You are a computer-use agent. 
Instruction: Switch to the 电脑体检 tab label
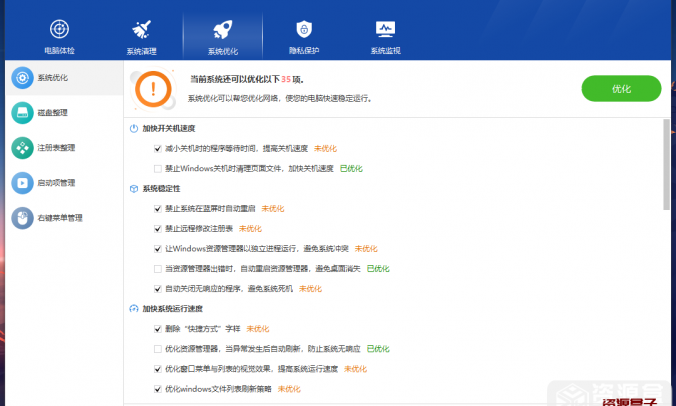(59, 50)
